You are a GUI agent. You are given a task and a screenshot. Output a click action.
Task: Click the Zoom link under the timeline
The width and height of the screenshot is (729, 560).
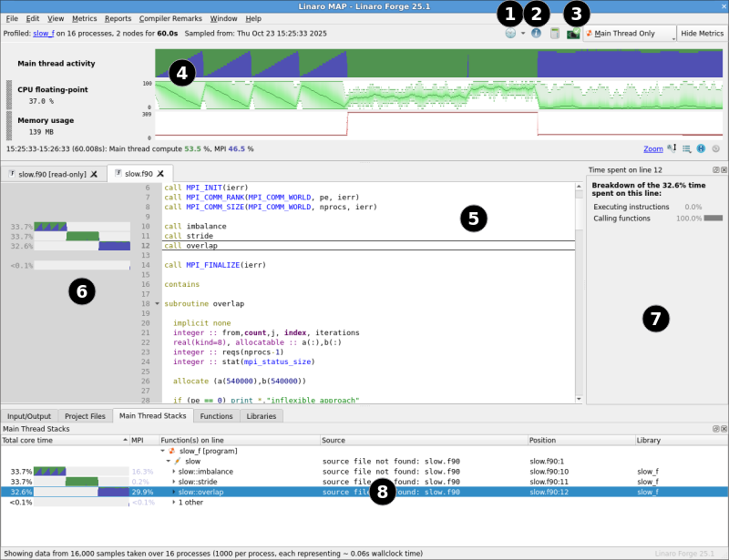click(x=652, y=148)
